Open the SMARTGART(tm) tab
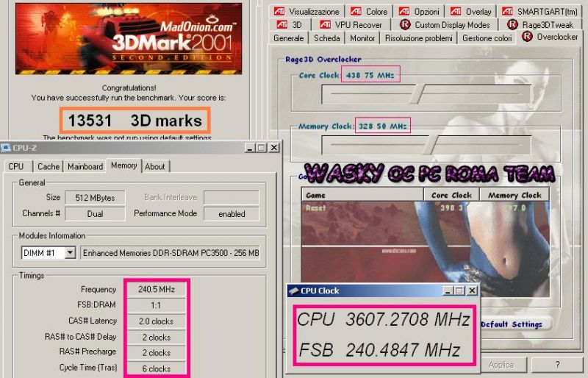 (540, 12)
